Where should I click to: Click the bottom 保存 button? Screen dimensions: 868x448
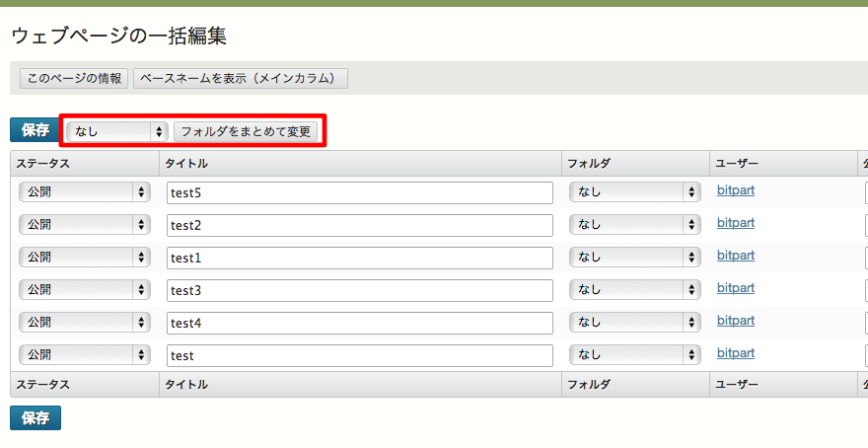tap(36, 418)
